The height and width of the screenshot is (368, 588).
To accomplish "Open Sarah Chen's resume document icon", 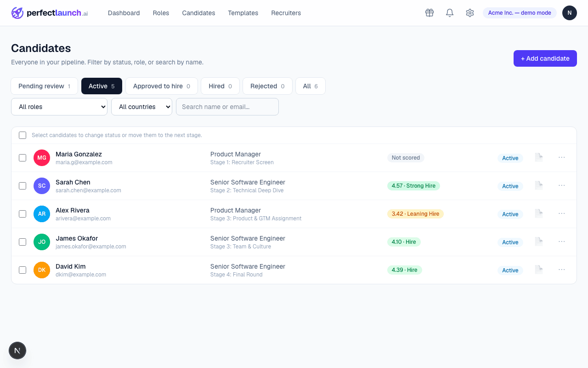I will pos(539,185).
